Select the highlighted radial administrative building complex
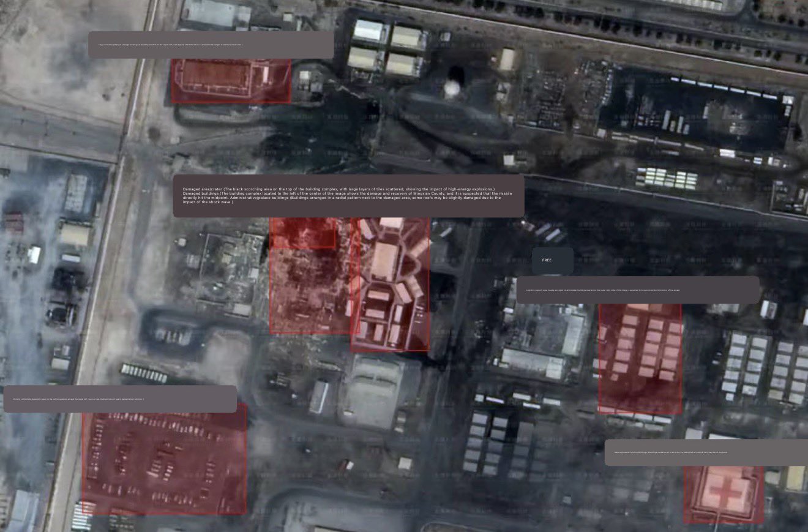The image size is (808, 532). click(391, 285)
